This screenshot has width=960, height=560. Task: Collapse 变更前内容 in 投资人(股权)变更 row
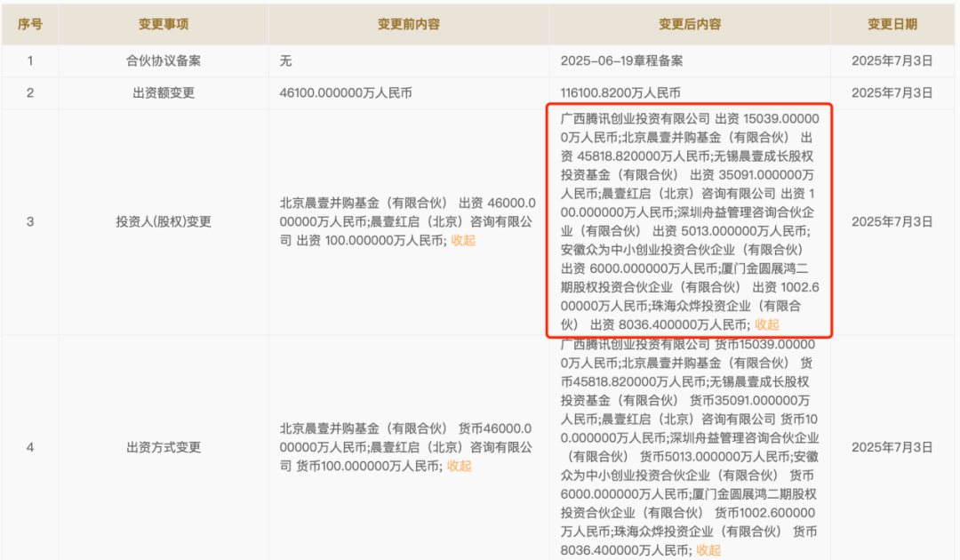(463, 241)
